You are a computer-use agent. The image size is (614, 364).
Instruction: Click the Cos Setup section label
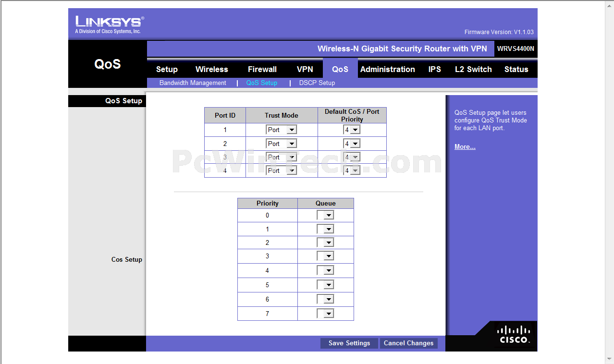127,259
